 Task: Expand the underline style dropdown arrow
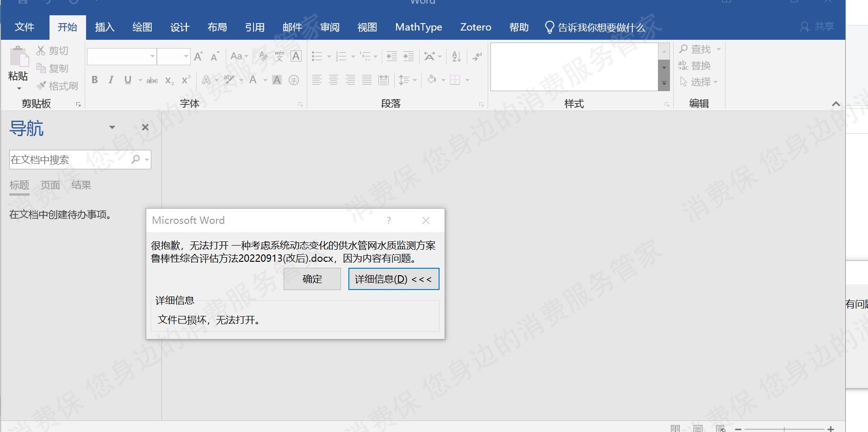pyautogui.click(x=140, y=80)
